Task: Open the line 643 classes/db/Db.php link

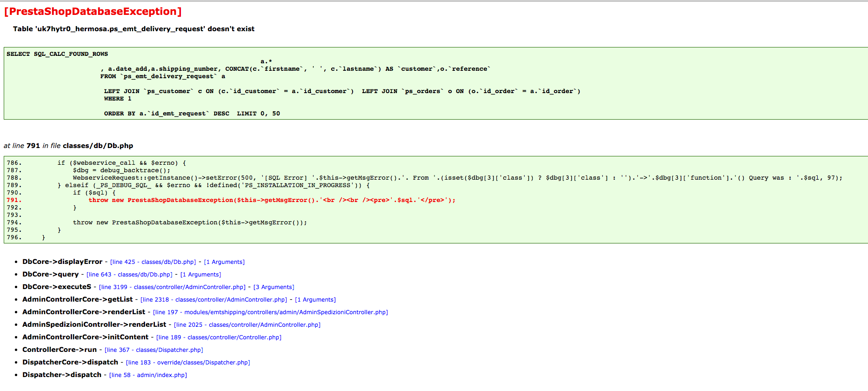Action: point(129,275)
